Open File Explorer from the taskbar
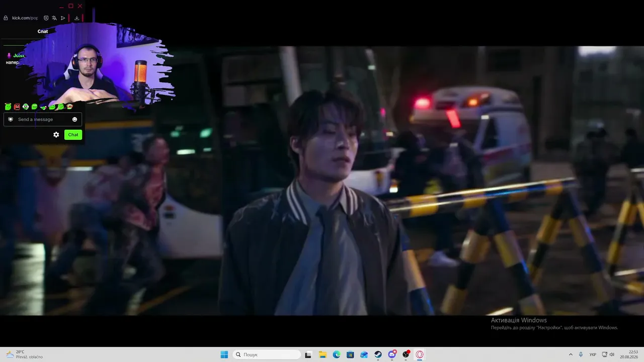 (x=323, y=354)
